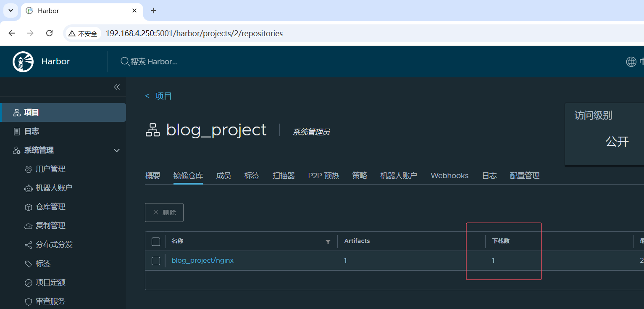The image size is (644, 309).
Task: Open the Harbor search bar magnifier icon
Action: (125, 61)
